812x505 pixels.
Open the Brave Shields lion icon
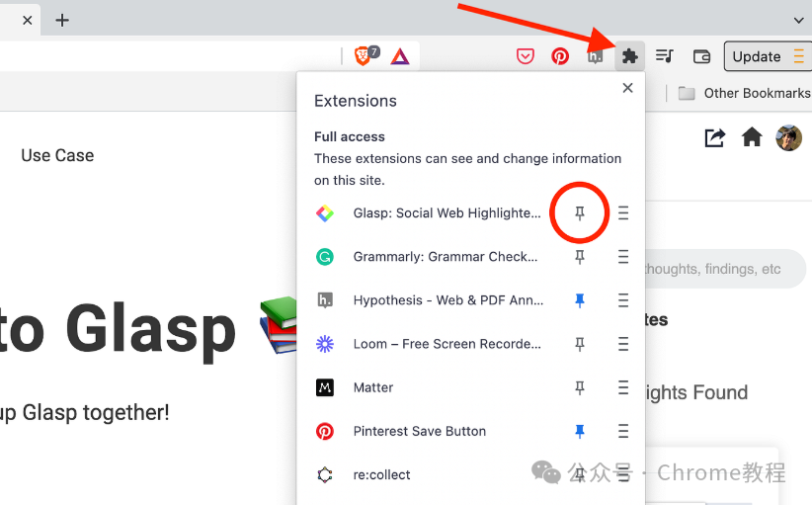363,56
